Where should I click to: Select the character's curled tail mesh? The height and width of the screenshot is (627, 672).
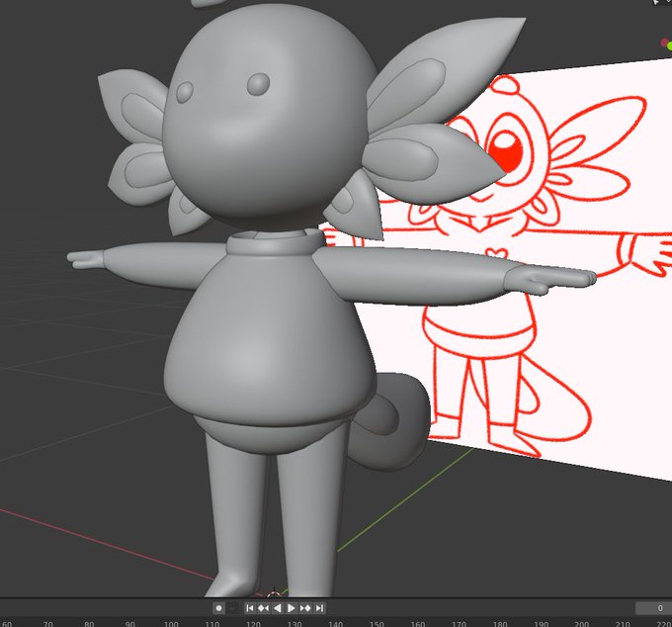coord(396,422)
